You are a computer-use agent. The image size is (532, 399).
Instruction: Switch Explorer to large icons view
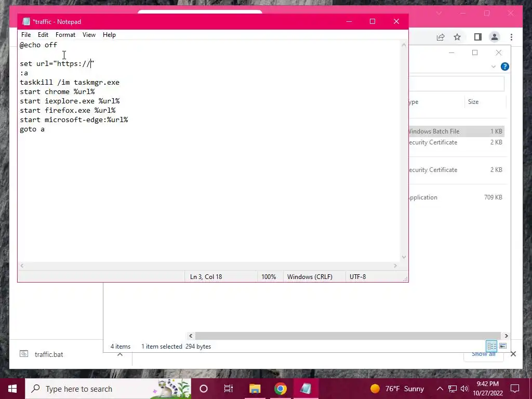[x=503, y=345]
